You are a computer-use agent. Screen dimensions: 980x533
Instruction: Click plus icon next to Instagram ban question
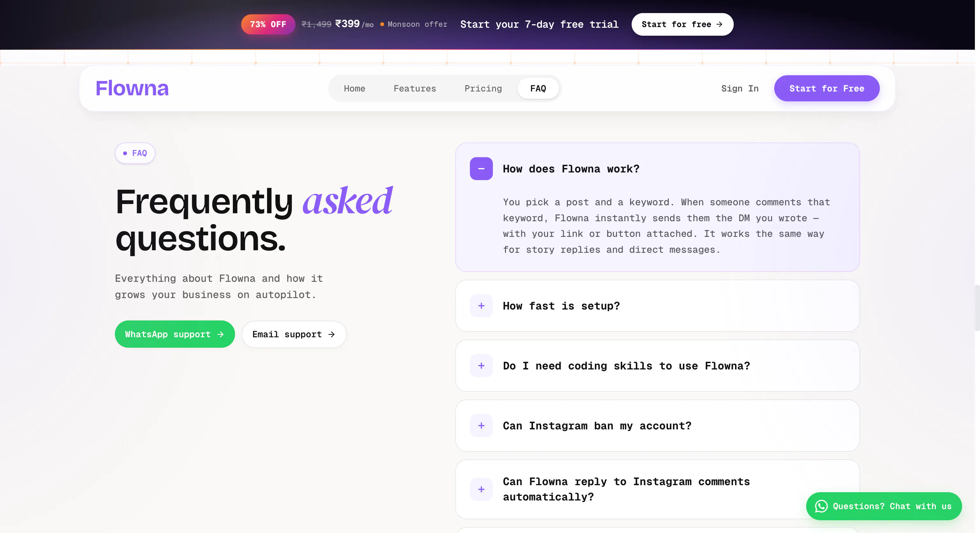tap(481, 425)
